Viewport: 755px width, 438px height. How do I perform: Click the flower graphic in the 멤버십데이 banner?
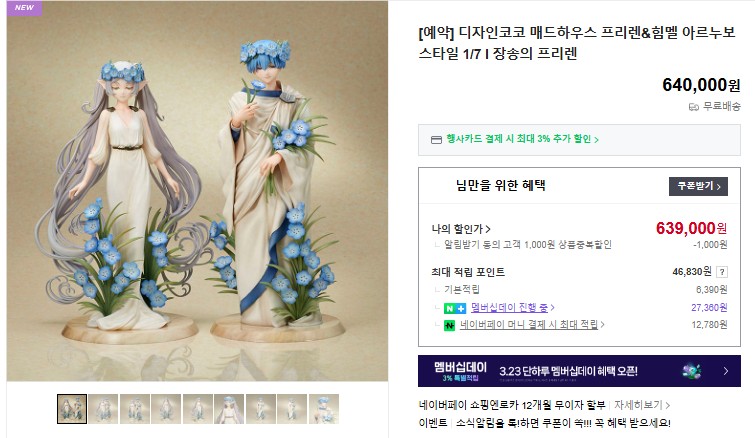[691, 371]
